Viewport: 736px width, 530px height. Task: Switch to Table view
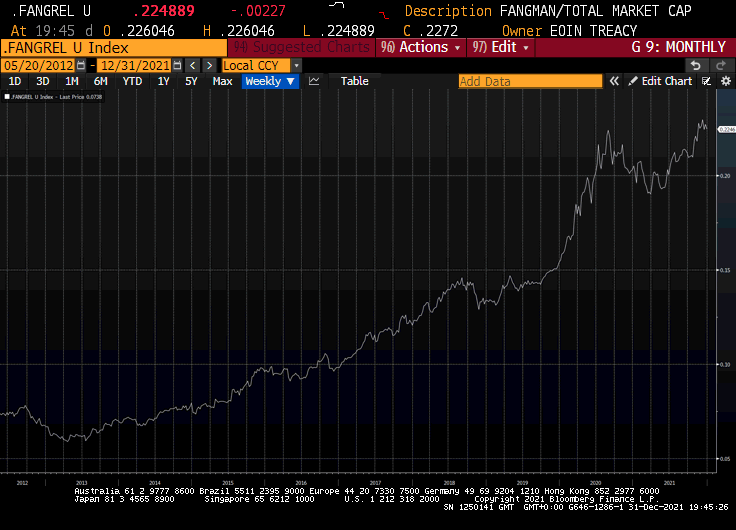click(x=354, y=81)
